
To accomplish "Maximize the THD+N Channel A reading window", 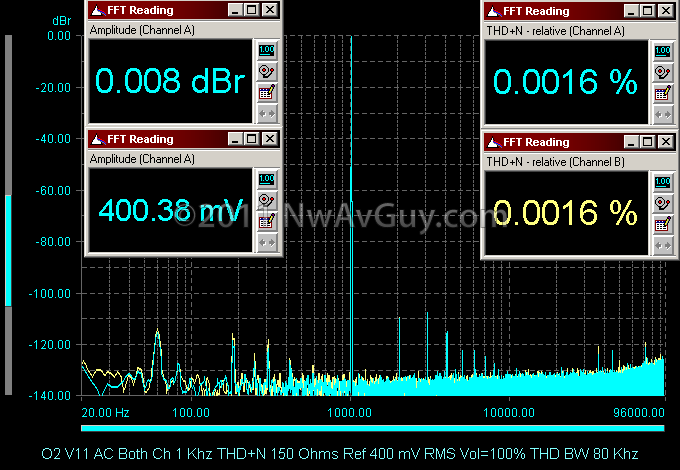I will [648, 11].
